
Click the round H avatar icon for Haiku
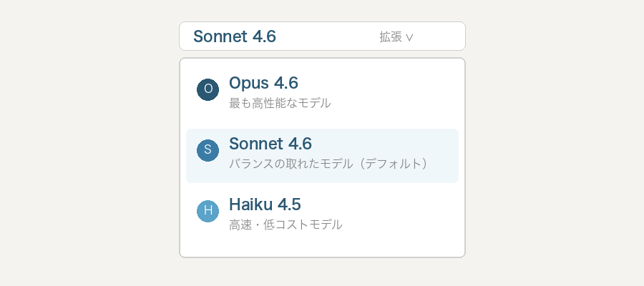click(x=208, y=211)
